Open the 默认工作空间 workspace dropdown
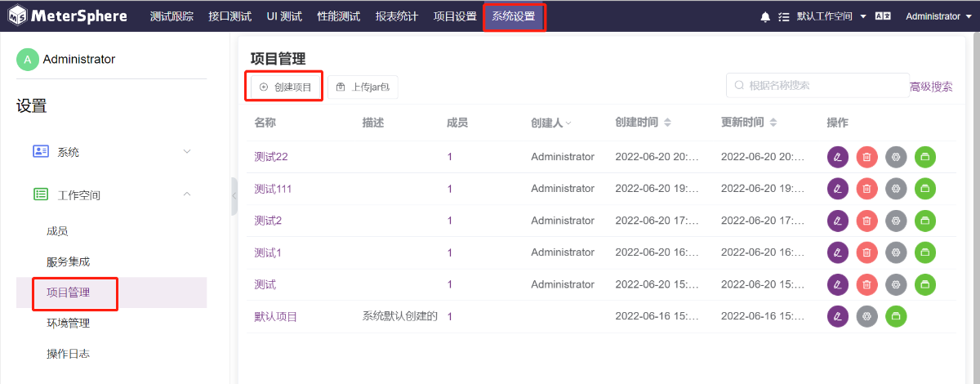This screenshot has height=384, width=980. (831, 16)
